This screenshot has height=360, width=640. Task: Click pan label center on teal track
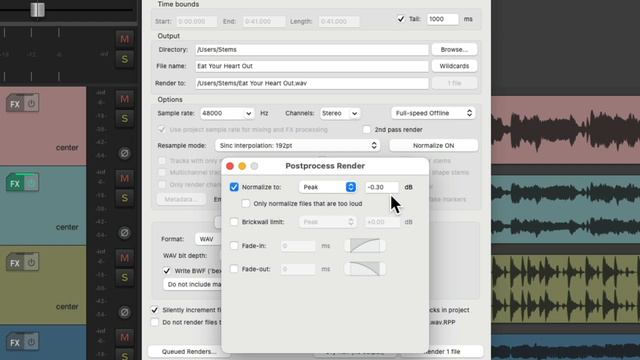click(x=67, y=227)
